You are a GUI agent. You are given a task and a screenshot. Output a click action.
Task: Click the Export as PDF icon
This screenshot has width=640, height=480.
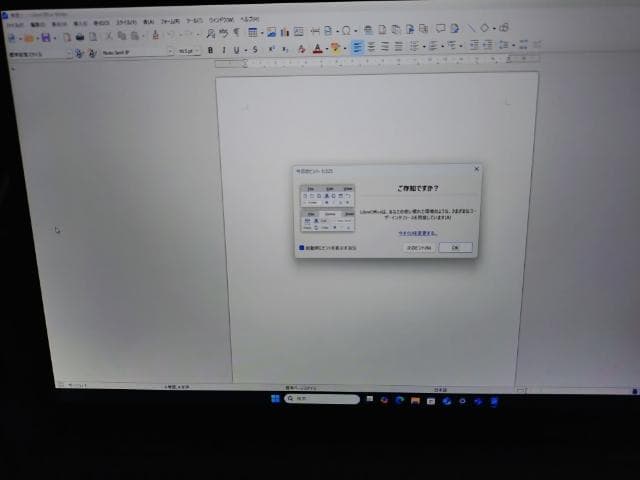(67, 38)
